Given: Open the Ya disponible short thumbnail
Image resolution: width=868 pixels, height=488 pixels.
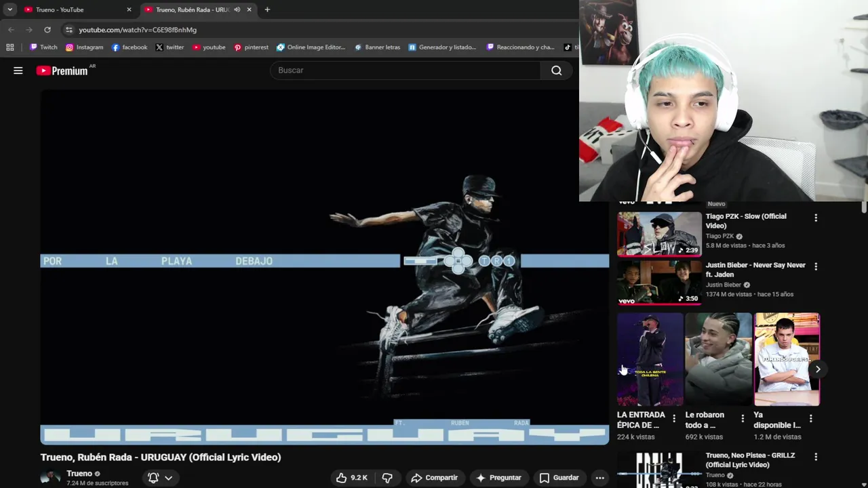Looking at the screenshot, I should point(787,359).
